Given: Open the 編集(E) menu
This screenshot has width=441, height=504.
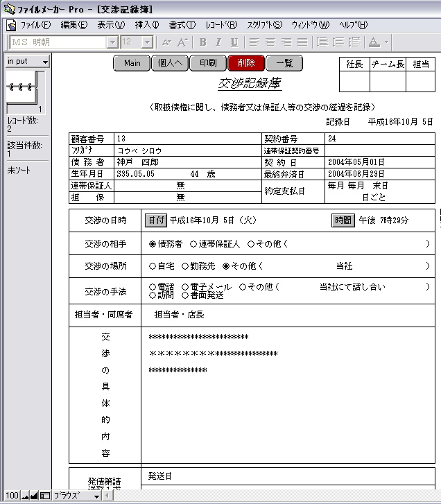Looking at the screenshot, I should pyautogui.click(x=74, y=25).
